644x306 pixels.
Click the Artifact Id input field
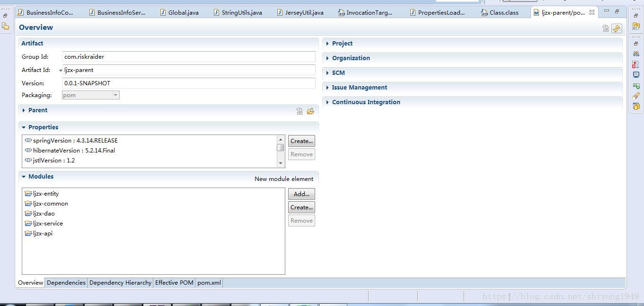click(x=189, y=70)
